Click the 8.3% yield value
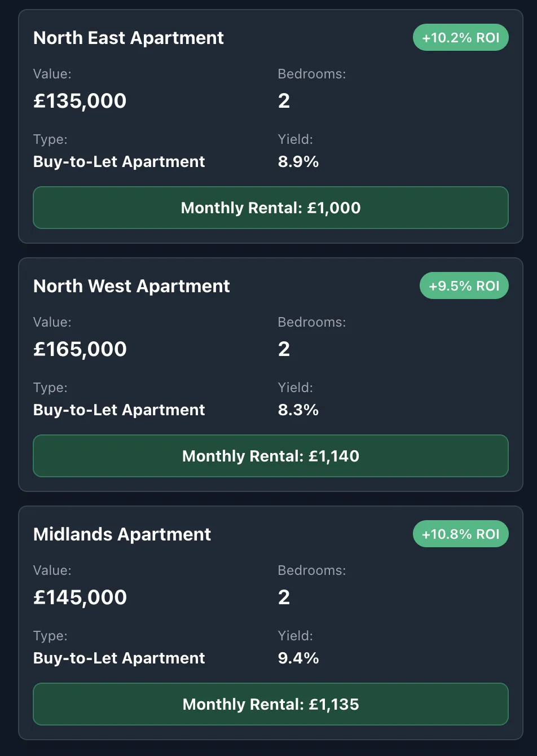This screenshot has width=537, height=756. click(x=298, y=410)
